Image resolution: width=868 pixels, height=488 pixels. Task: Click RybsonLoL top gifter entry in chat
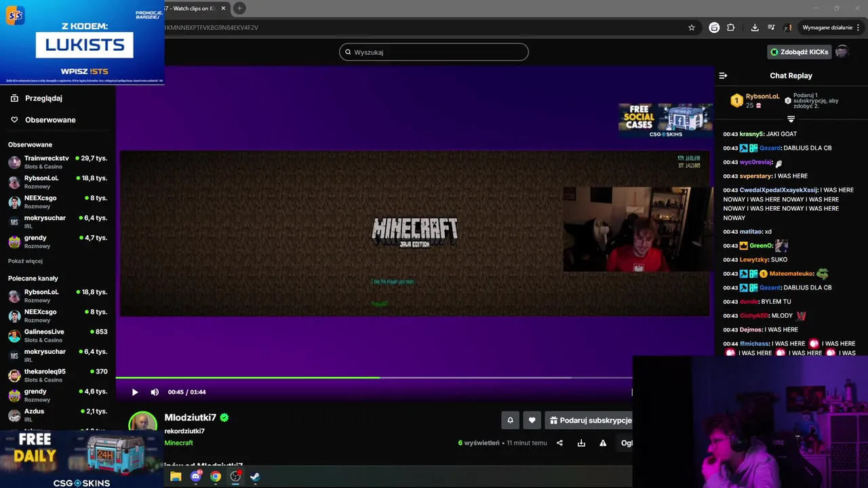755,100
